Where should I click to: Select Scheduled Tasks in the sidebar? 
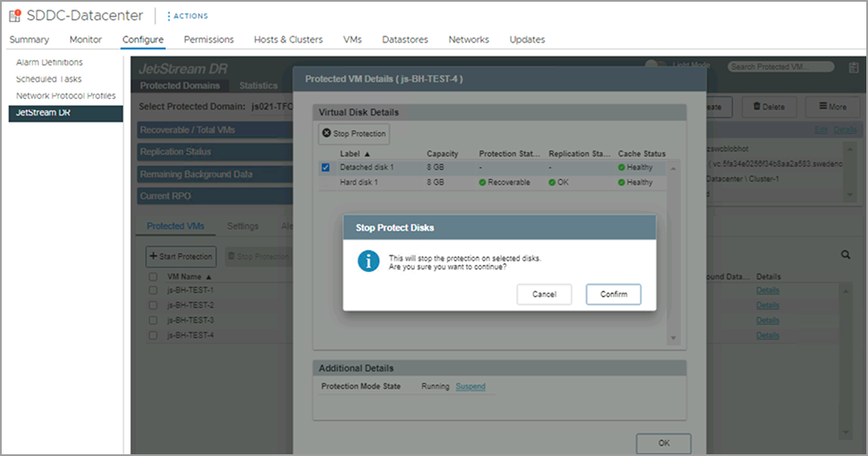tap(49, 79)
